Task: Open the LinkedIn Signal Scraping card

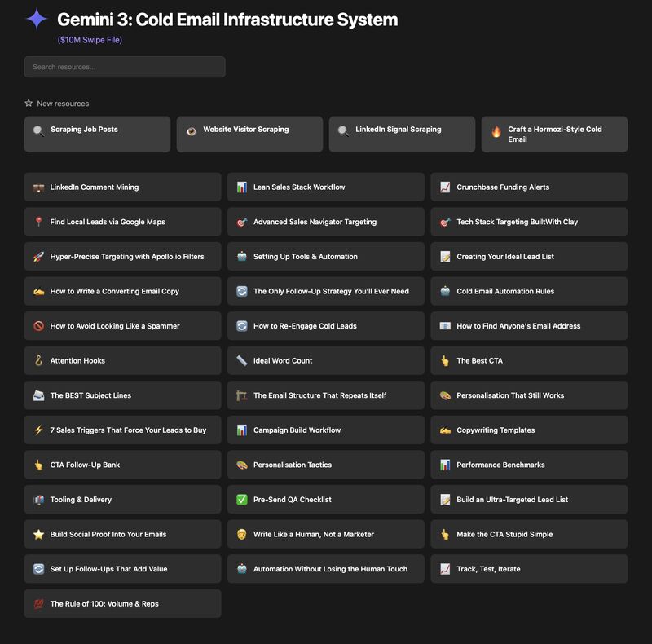Action: 402,135
